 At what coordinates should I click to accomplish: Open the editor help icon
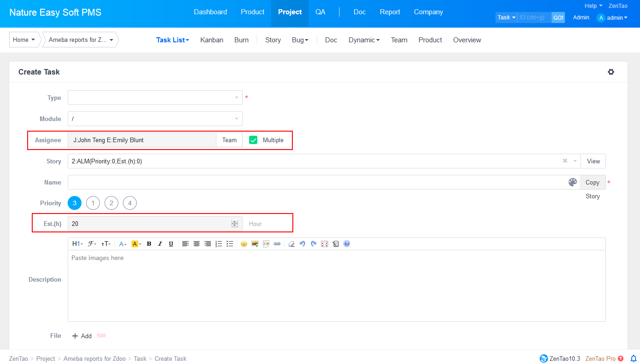(347, 244)
